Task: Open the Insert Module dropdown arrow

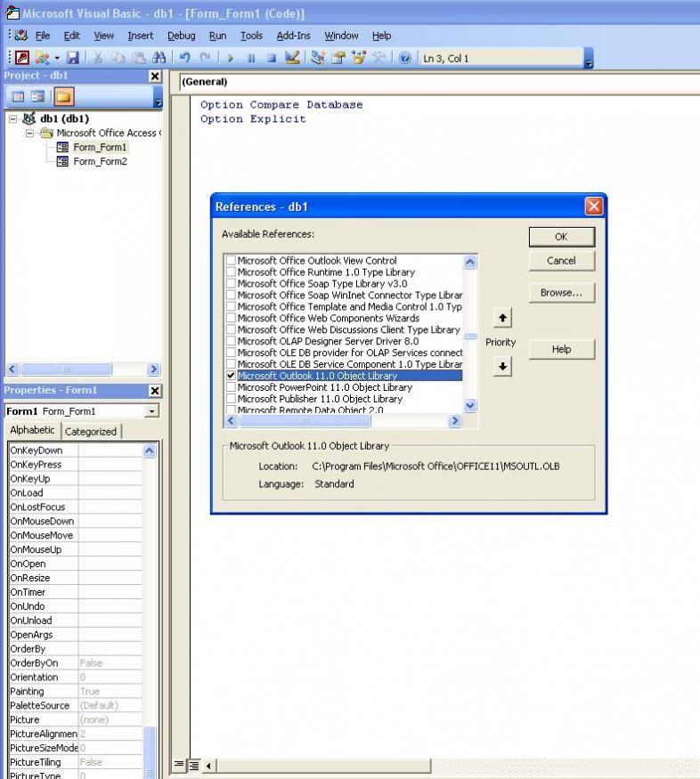Action: pyautogui.click(x=57, y=58)
